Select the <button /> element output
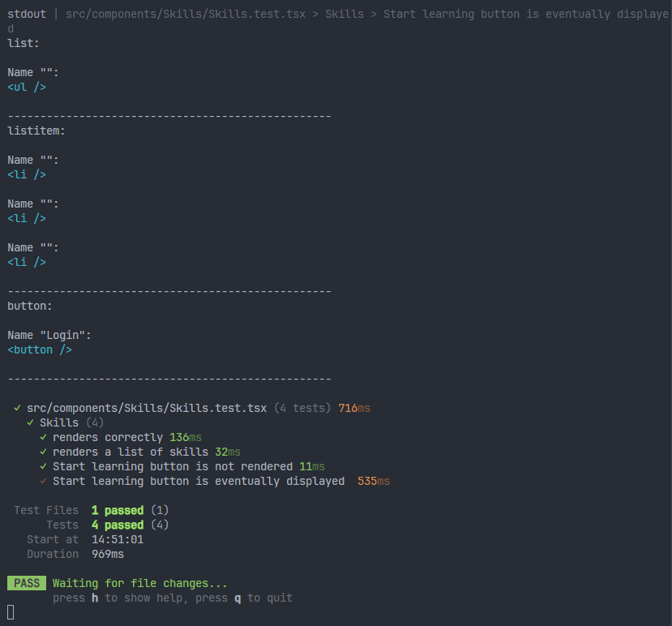 41,349
